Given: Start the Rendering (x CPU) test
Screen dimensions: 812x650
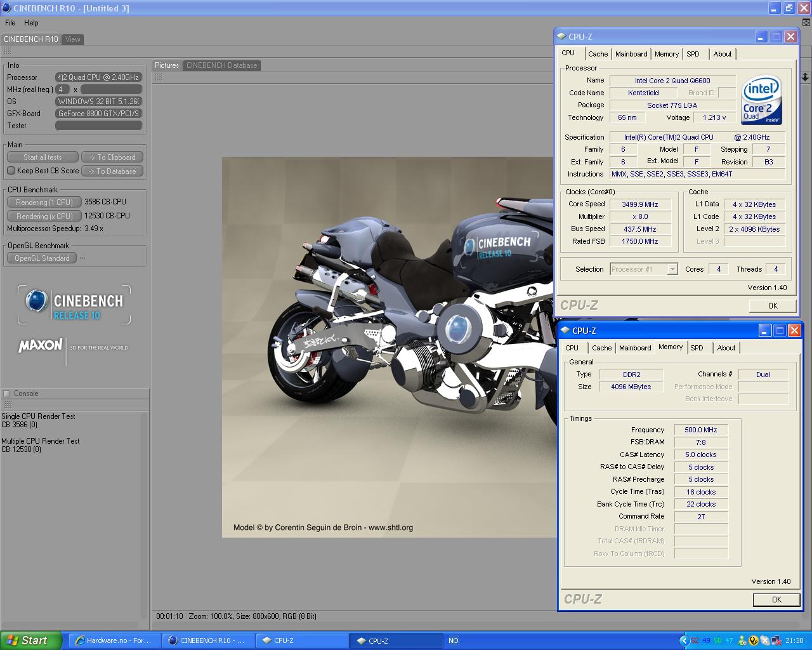Looking at the screenshot, I should (44, 216).
